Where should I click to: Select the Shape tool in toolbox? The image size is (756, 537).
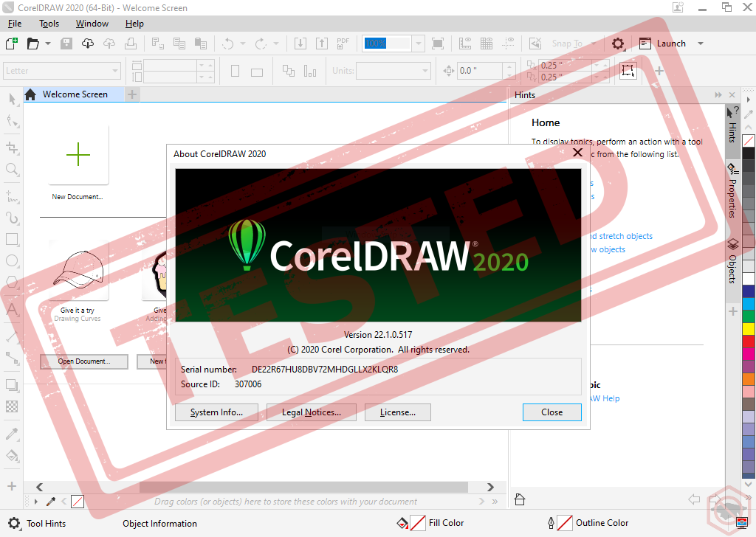(12, 122)
